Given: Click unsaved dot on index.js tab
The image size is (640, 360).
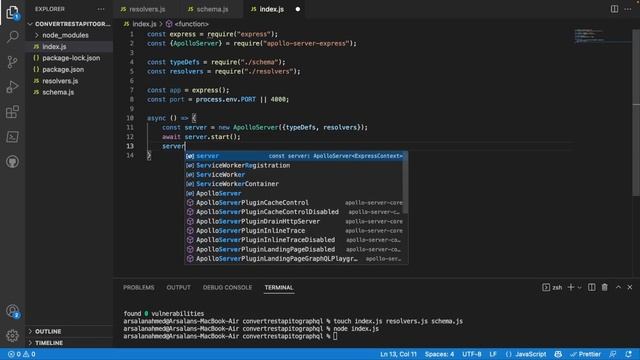Looking at the screenshot, I should pos(298,9).
